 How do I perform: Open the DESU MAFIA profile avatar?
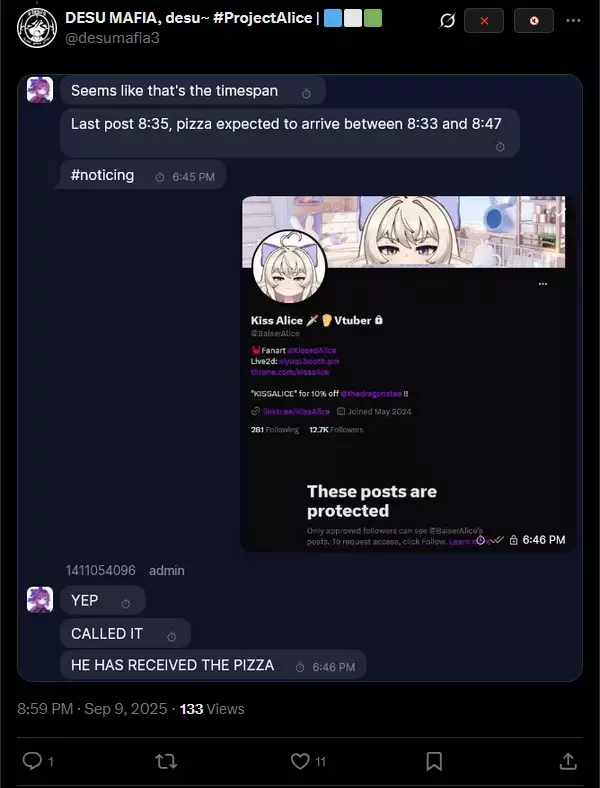[37, 28]
